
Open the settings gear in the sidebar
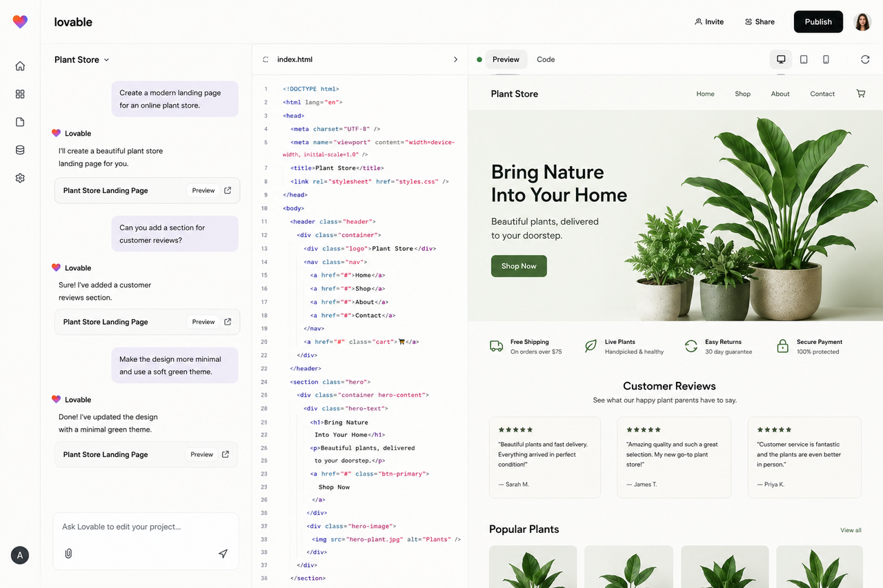pos(20,178)
